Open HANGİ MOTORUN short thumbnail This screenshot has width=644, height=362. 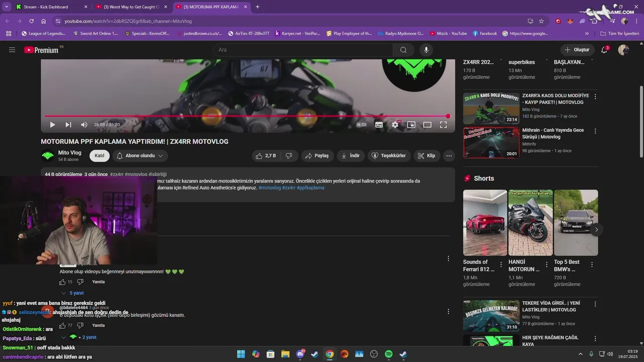(530, 223)
